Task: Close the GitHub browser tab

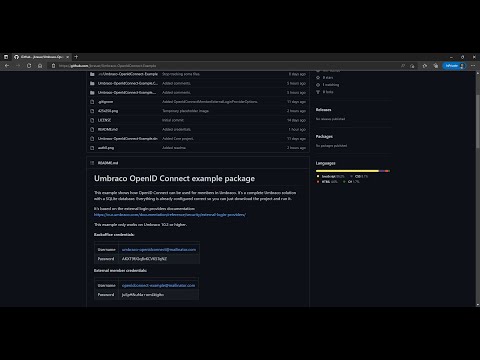Action: coord(67,57)
